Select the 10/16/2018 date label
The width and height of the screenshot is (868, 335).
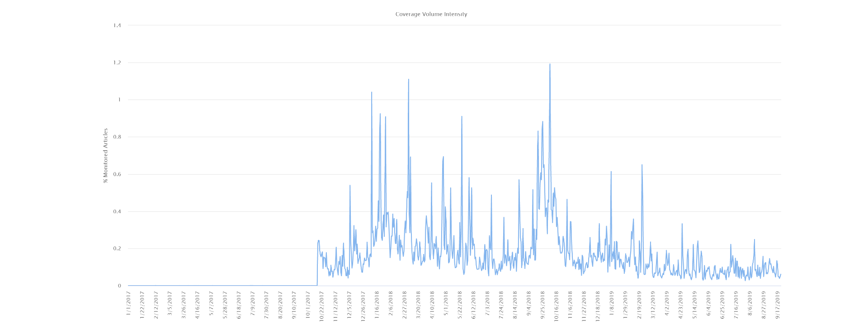[x=557, y=305]
